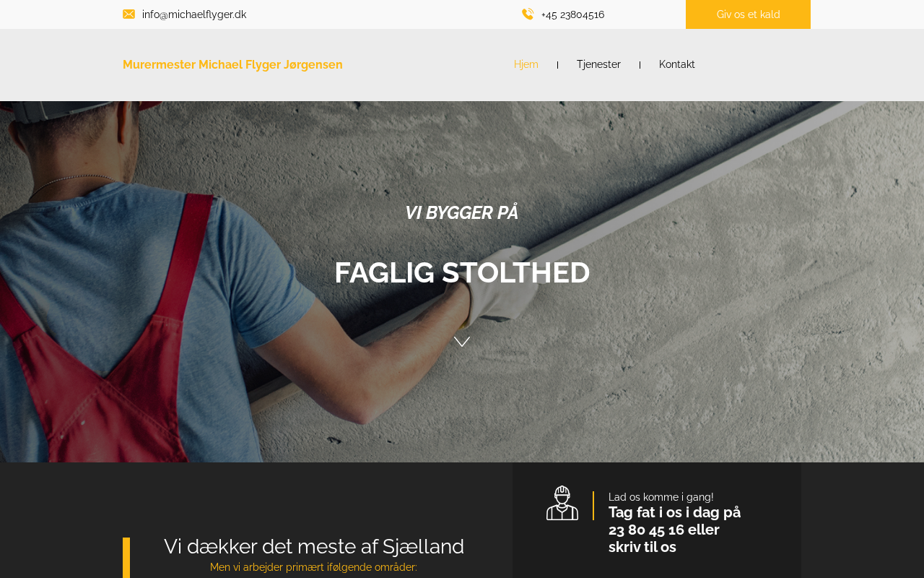Click the Men vi arbejder primært subtitle

[313, 567]
